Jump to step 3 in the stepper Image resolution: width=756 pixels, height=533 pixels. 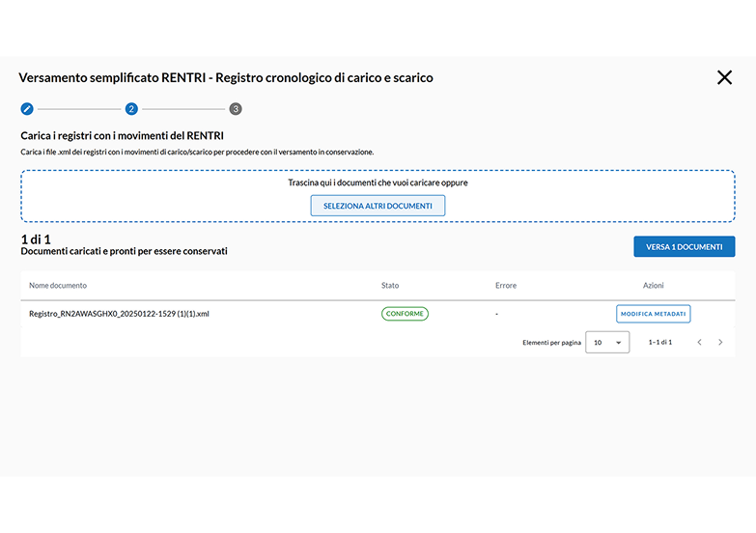pos(236,109)
